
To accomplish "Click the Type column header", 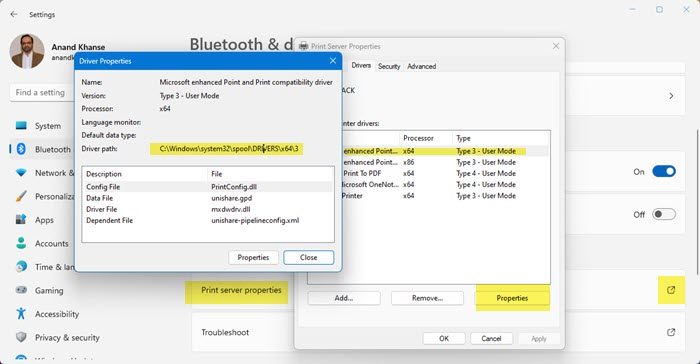I will (501, 138).
